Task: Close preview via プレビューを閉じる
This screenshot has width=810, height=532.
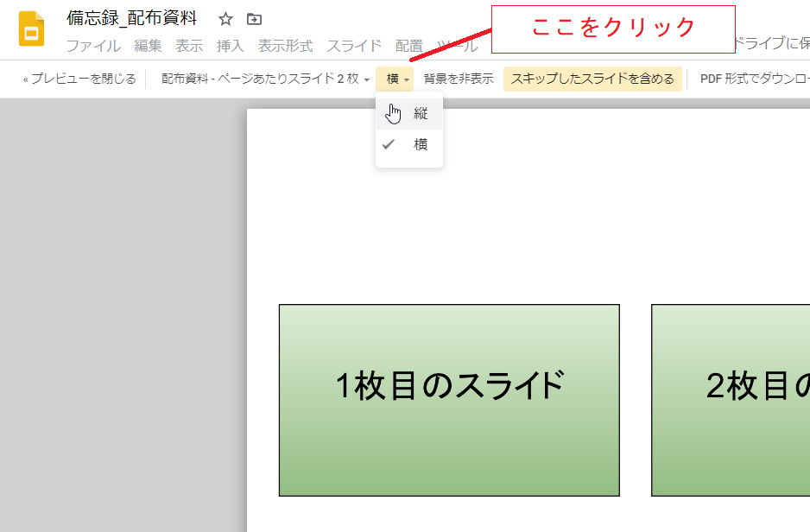Action: pos(79,79)
